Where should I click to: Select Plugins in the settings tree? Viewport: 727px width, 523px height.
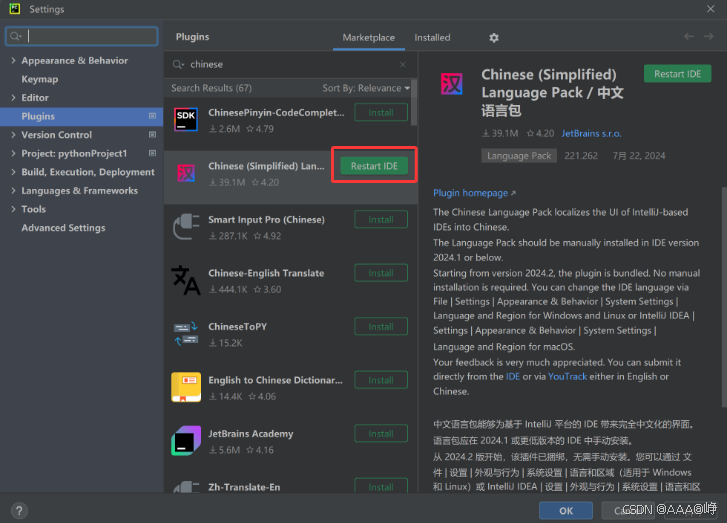coord(82,116)
